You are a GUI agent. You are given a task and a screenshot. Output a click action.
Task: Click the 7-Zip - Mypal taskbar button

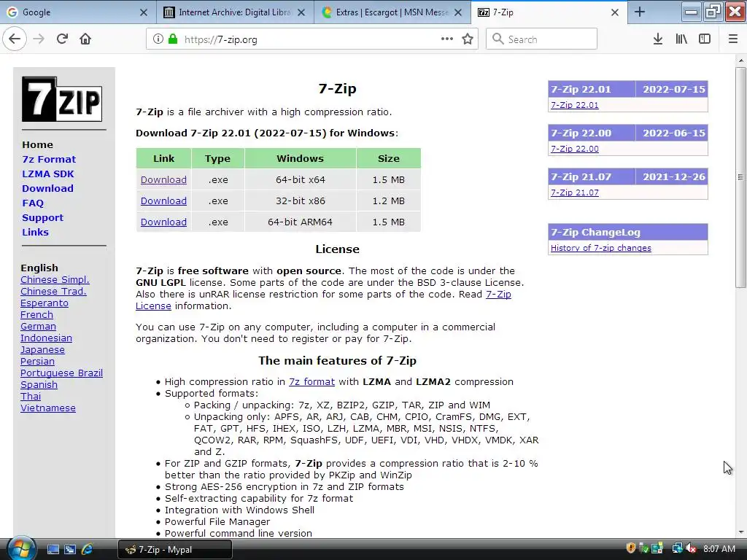[175, 550]
